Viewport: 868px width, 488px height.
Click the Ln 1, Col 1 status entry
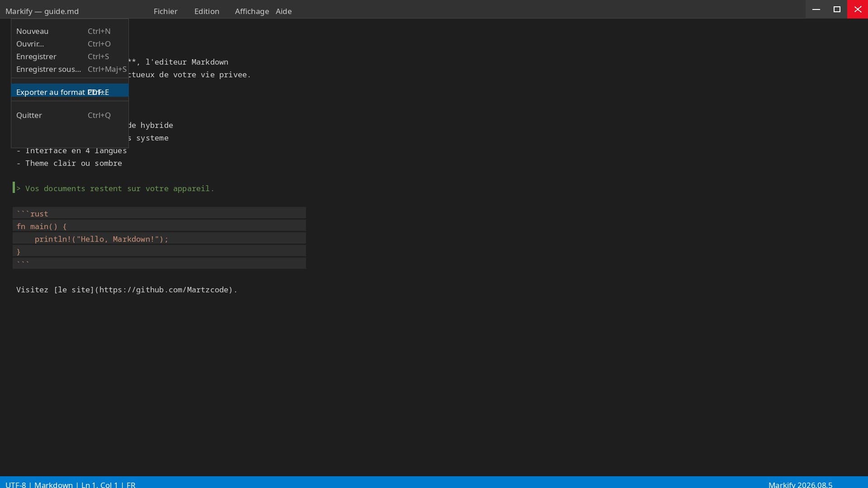pyautogui.click(x=99, y=484)
